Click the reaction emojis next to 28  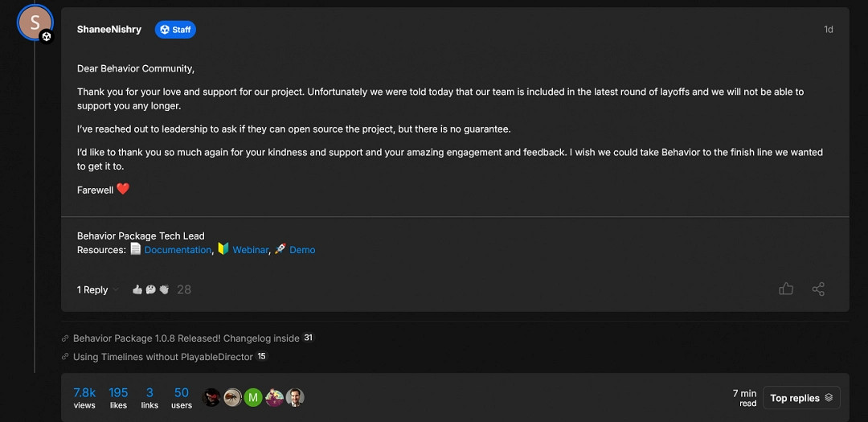click(x=151, y=290)
